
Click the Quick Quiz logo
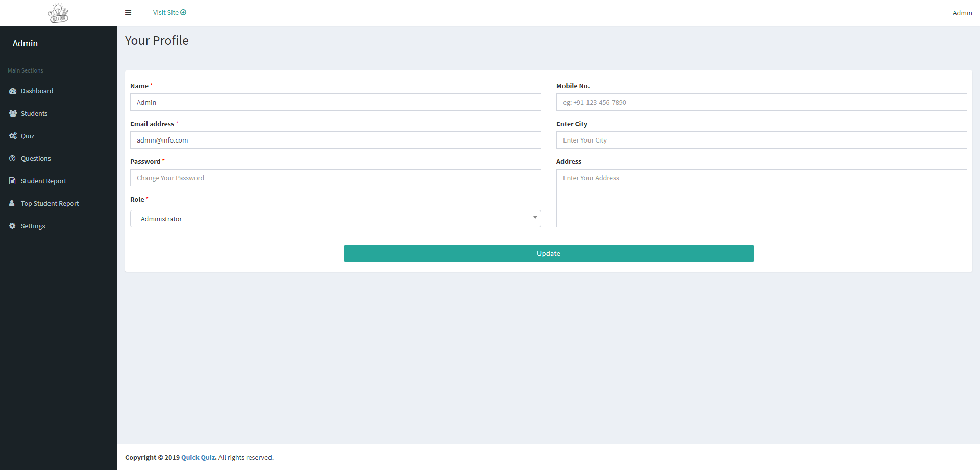click(x=58, y=13)
